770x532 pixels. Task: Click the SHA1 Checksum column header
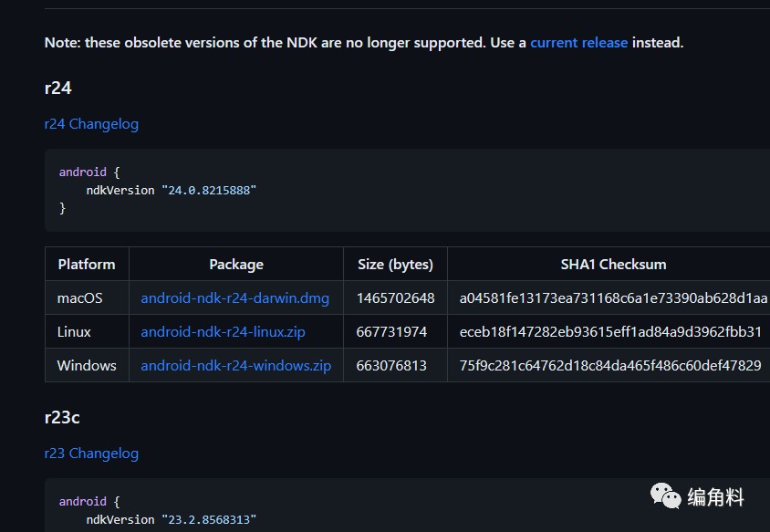tap(613, 264)
